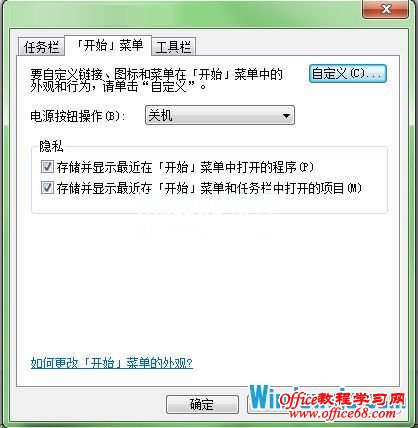Screen dimensions: 418x428
Task: Click the label text ending with 打开的程序(P)
Action: pyautogui.click(x=185, y=167)
